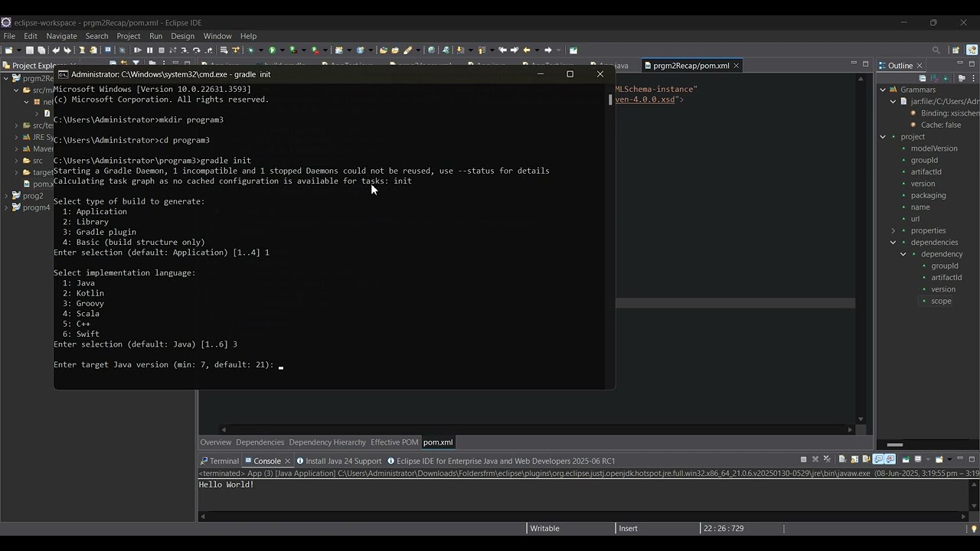Click the tip lightbulb icon in status bar
Screen dimensions: 980x551
pos(974,529)
